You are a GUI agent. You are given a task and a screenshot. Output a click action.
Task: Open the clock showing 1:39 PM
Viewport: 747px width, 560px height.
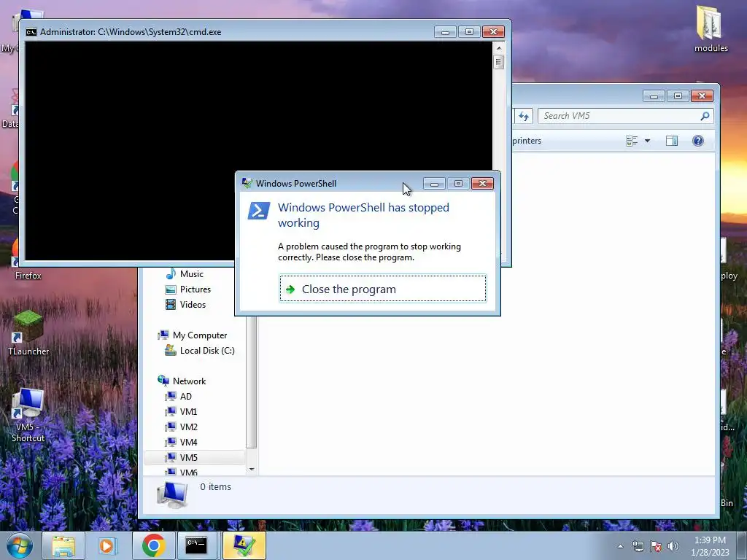coord(710,546)
